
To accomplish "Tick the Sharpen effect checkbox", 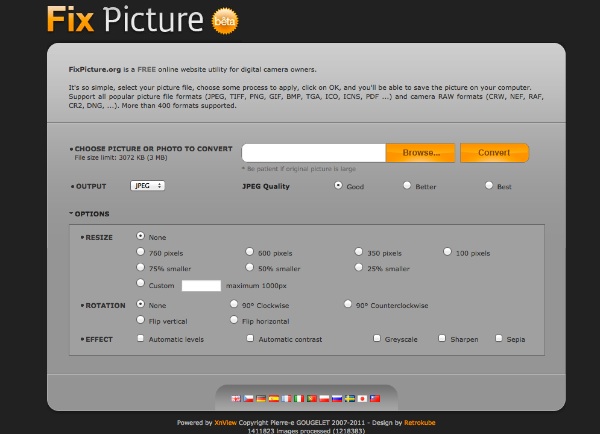I will click(443, 339).
